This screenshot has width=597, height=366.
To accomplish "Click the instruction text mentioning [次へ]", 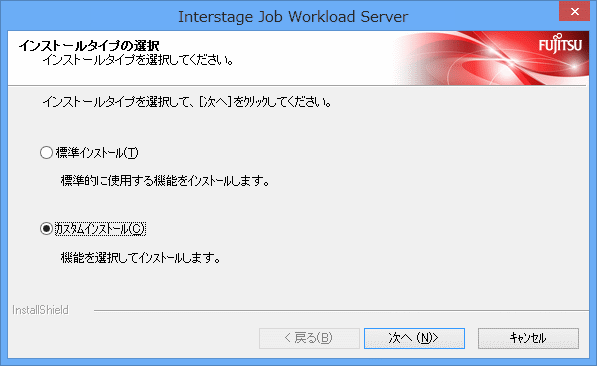I will pyautogui.click(x=187, y=102).
